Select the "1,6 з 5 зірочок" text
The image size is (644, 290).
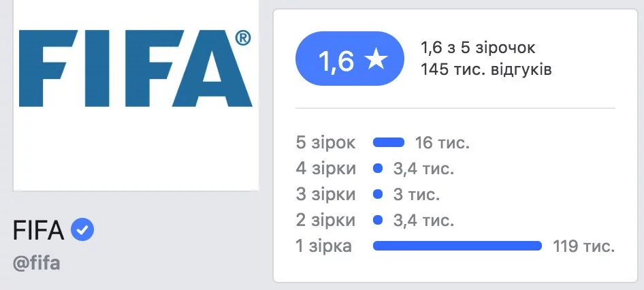click(479, 48)
